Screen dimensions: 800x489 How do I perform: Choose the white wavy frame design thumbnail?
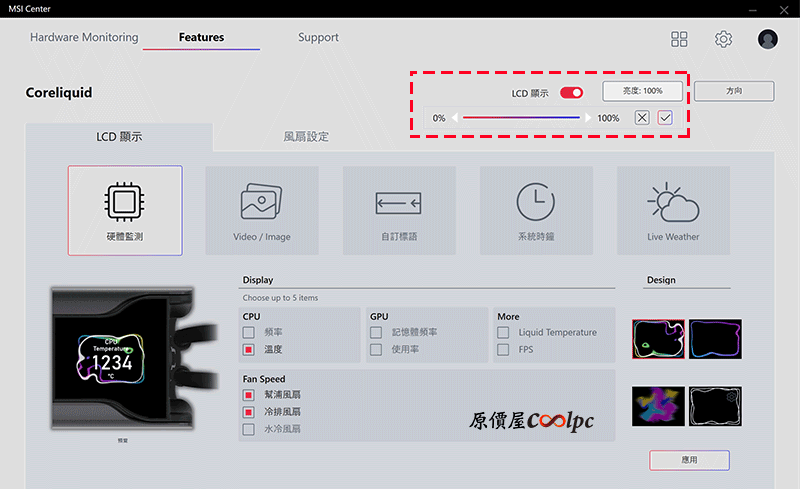[715, 406]
